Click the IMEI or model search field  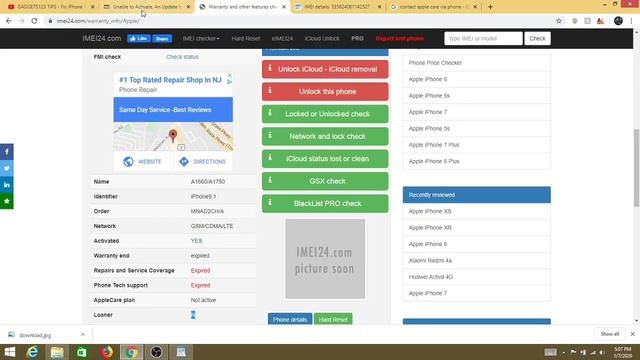point(483,38)
